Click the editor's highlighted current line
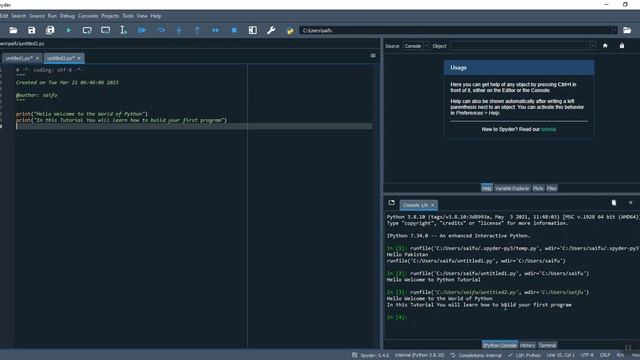The image size is (640, 360). [x=193, y=127]
